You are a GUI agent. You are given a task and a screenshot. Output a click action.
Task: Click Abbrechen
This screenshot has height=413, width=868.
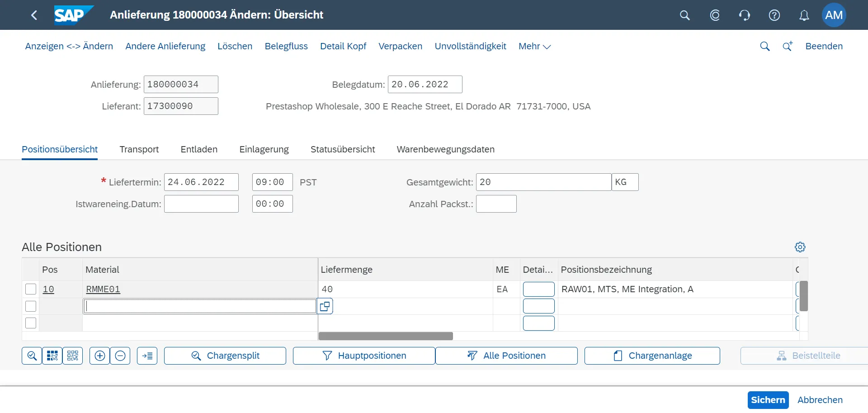tap(820, 400)
